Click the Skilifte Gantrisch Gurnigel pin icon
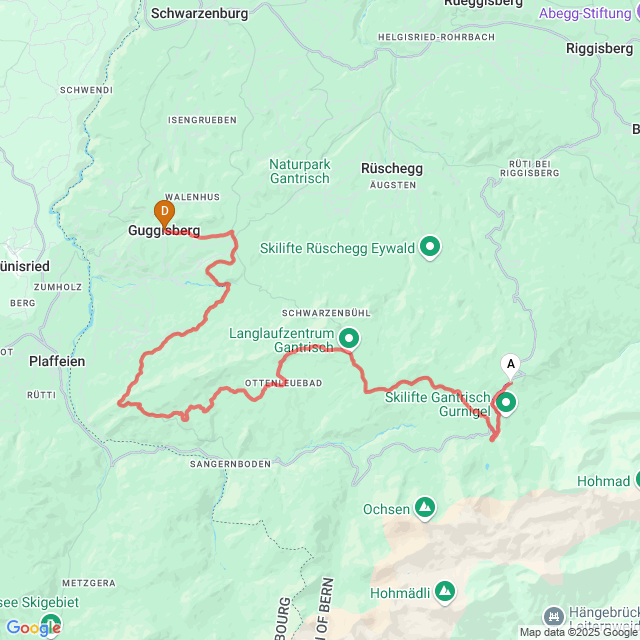The height and width of the screenshot is (640, 640). click(x=506, y=404)
